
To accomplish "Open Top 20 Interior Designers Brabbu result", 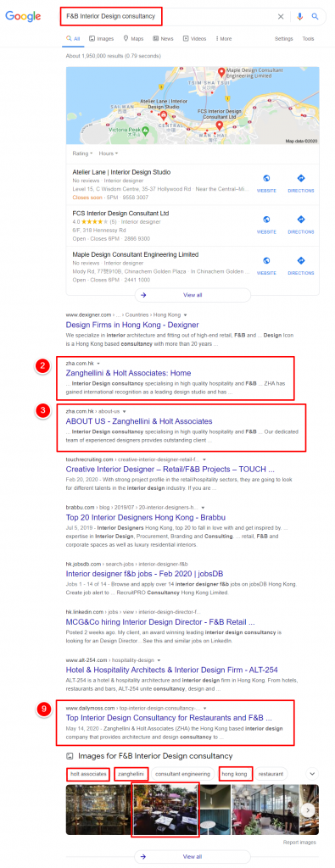I will 146,517.
